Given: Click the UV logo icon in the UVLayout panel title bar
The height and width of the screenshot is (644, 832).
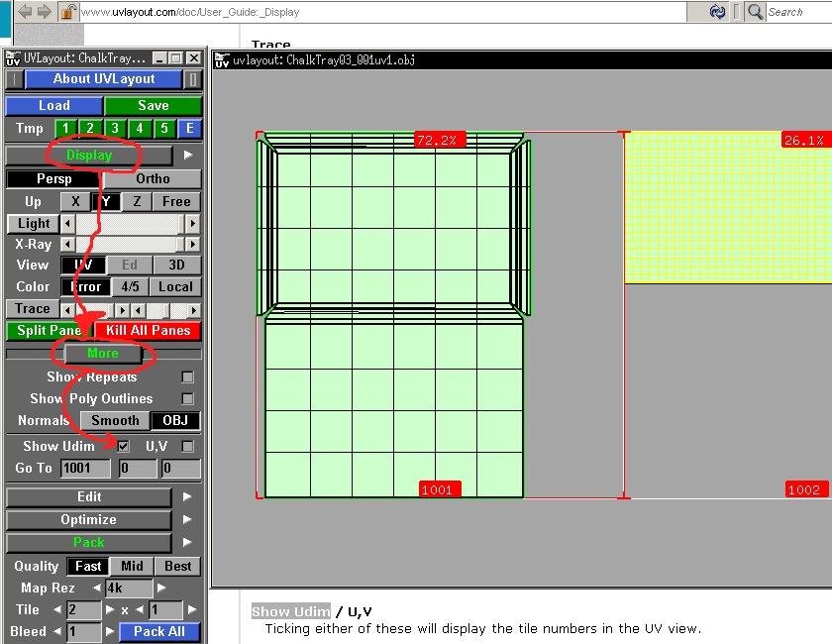Looking at the screenshot, I should click(13, 58).
